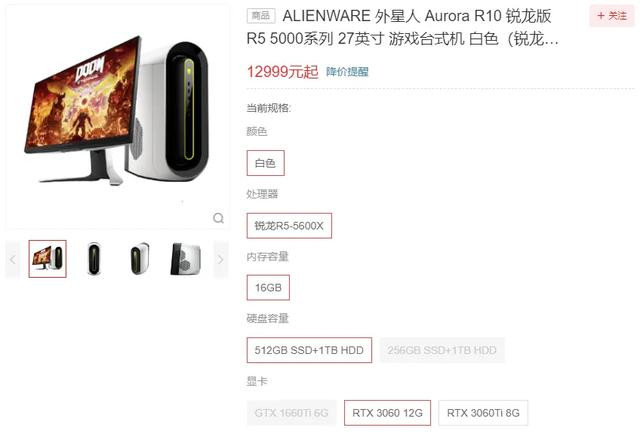Pick the RTX 3060 12G graphics card
Viewport: 640px width, 440px height.
coord(387,413)
